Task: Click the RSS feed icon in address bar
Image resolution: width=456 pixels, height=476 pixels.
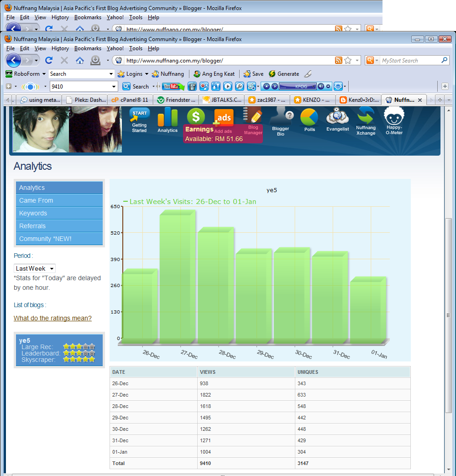Action: coord(339,60)
